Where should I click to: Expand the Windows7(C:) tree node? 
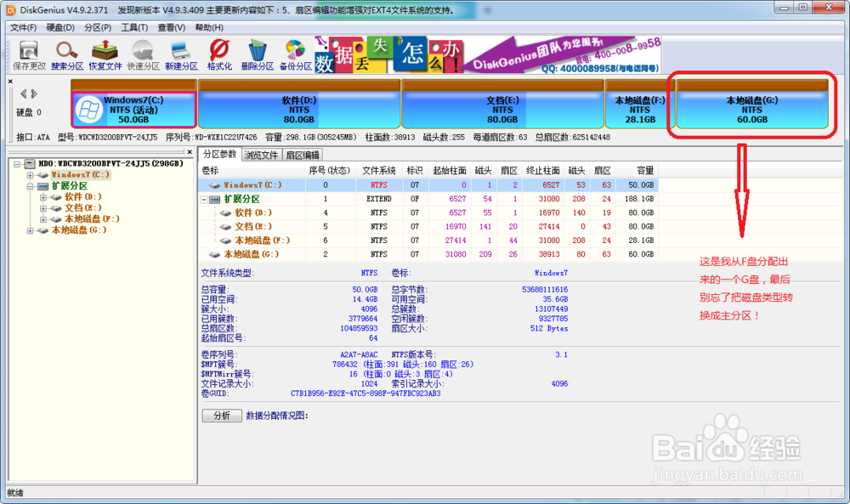31,175
